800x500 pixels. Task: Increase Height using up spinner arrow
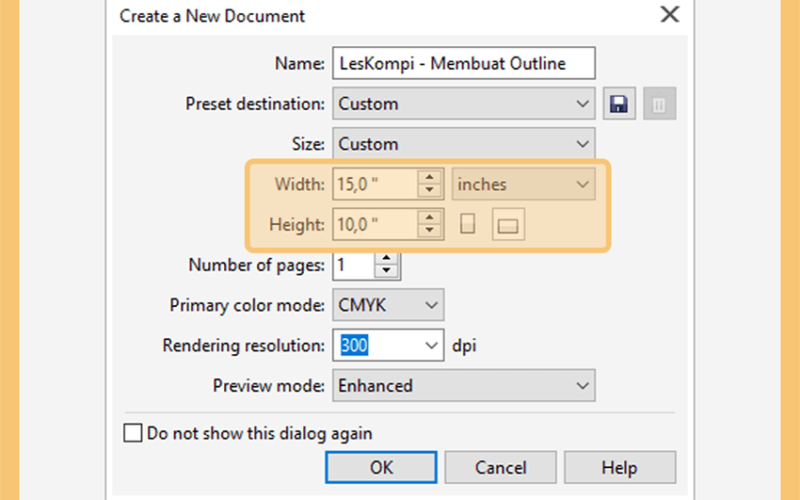(430, 217)
